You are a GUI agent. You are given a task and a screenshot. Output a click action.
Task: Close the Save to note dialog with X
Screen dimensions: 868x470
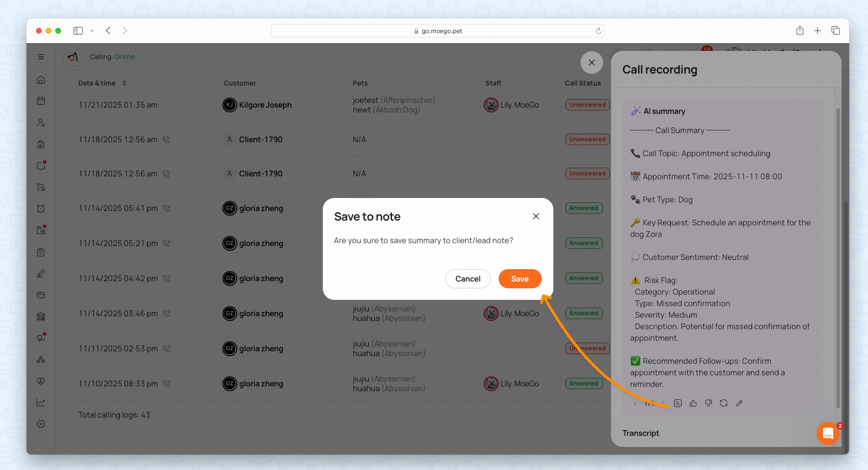coord(536,216)
